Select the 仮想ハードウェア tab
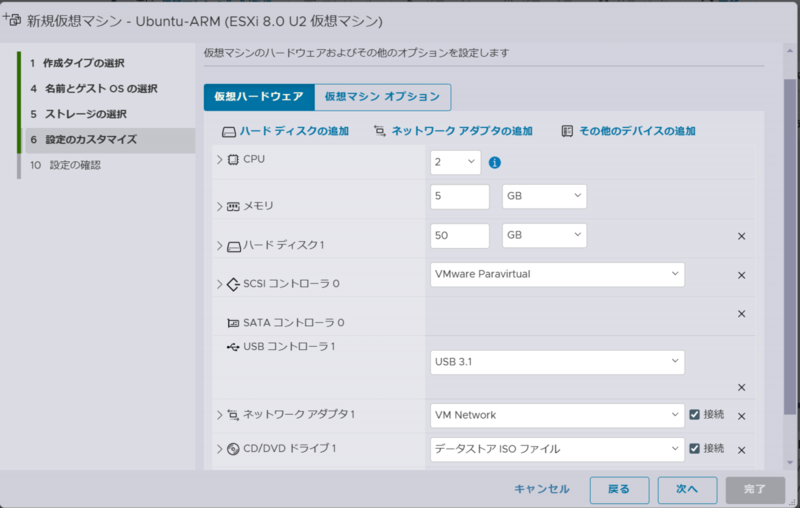800x508 pixels. click(x=259, y=97)
